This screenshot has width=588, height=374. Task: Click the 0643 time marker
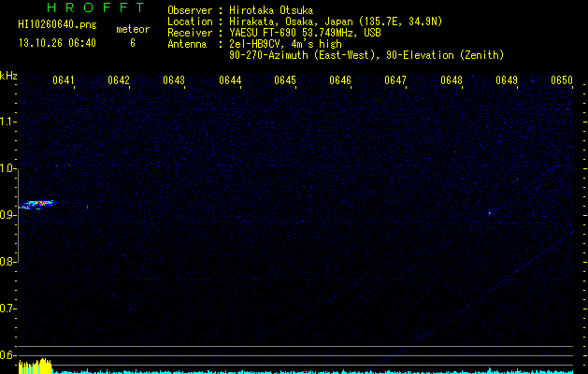click(174, 80)
